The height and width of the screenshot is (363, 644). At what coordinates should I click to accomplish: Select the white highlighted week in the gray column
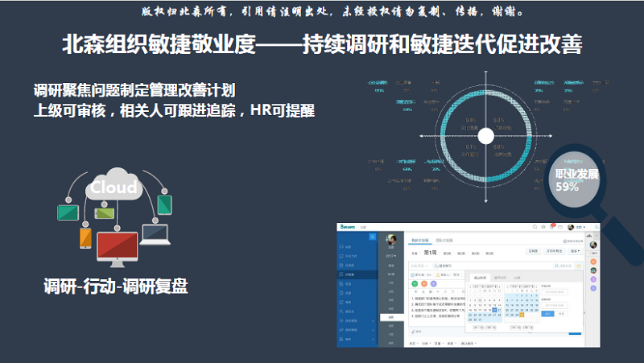(x=392, y=317)
